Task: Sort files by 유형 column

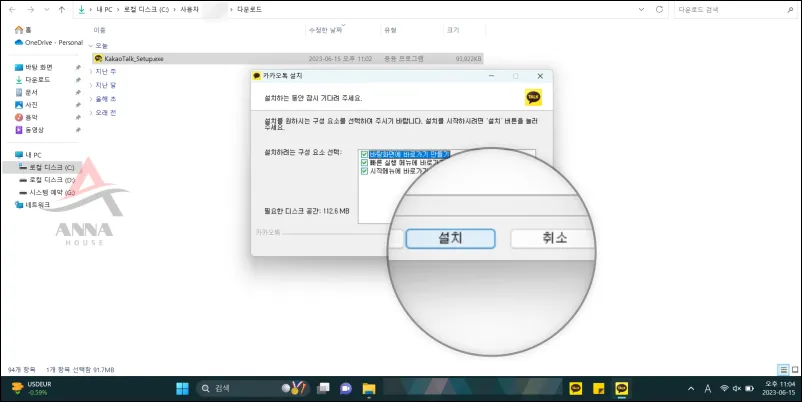Action: 390,30
